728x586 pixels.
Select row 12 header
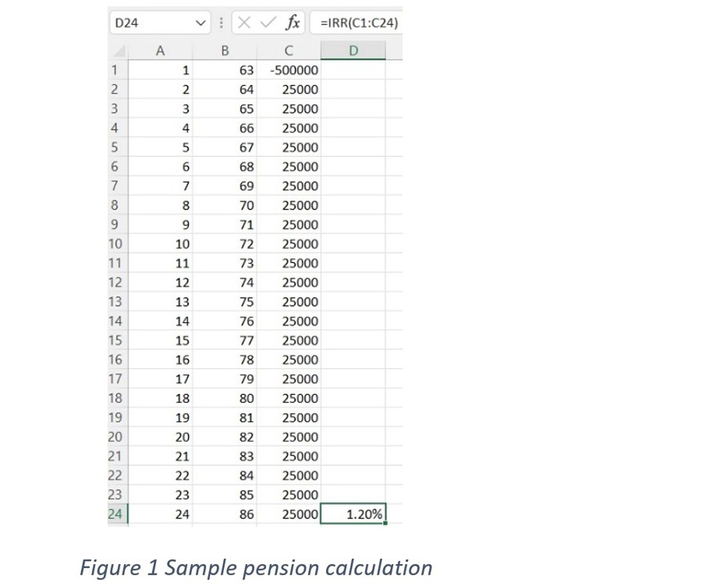tap(116, 282)
